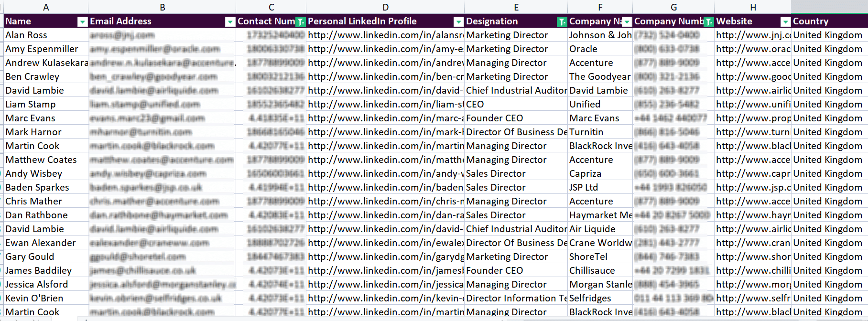Open the linkedin.com/in/amy-e profile link

pyautogui.click(x=386, y=49)
